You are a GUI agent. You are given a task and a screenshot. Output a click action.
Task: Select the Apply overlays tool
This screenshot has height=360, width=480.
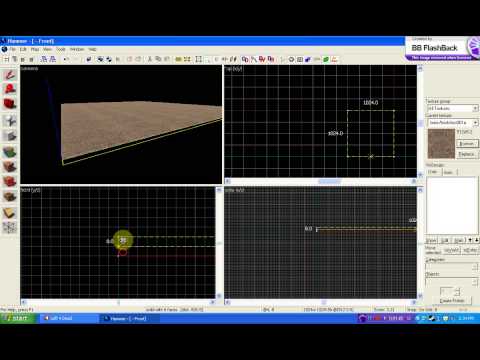click(x=10, y=197)
